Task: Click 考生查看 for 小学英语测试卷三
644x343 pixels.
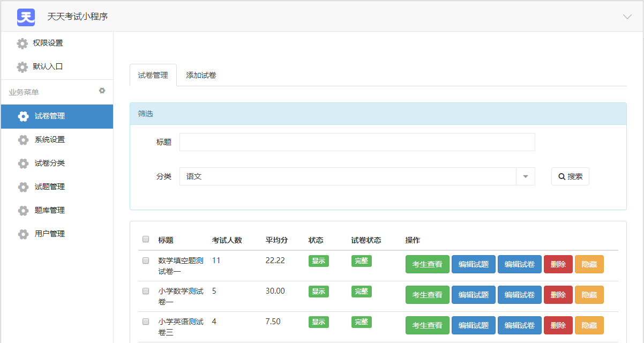Action: (428, 325)
